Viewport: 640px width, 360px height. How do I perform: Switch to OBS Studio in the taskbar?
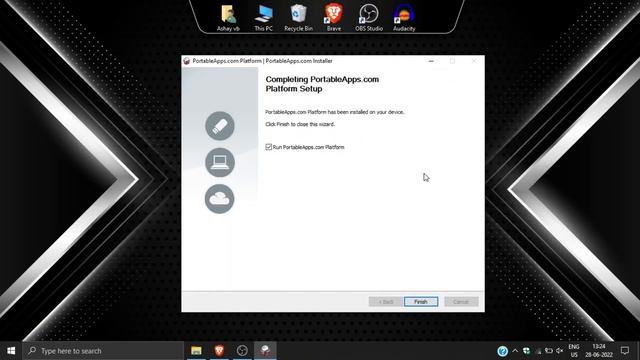(242, 351)
